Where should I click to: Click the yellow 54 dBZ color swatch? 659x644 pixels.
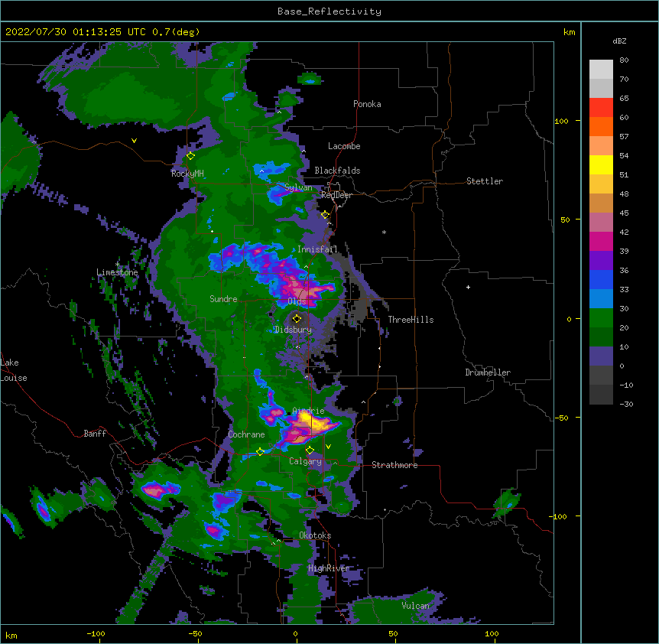[x=601, y=164]
